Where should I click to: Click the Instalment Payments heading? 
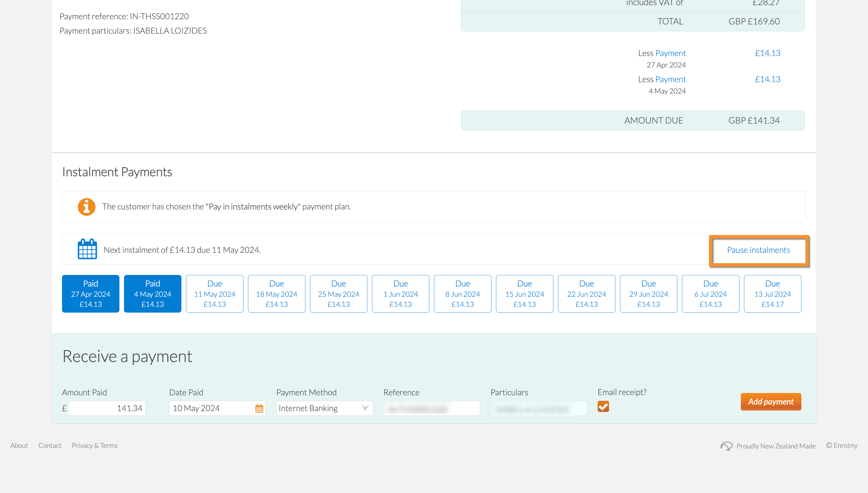point(117,172)
